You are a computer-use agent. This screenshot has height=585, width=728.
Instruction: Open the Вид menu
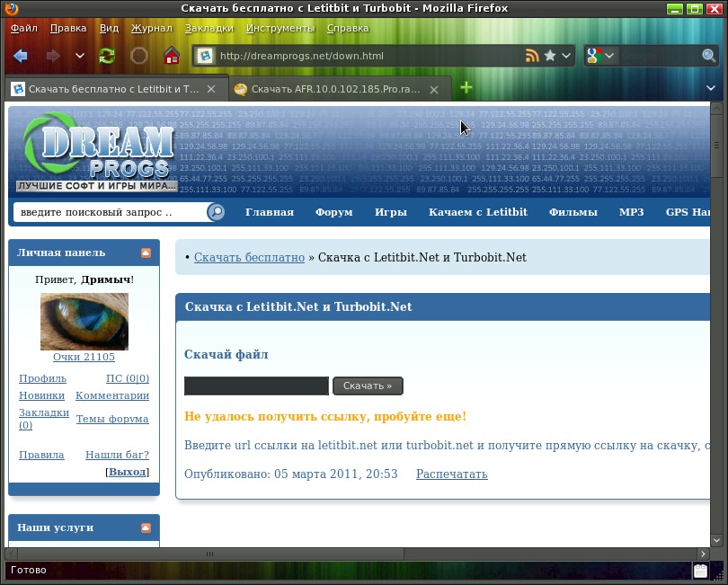109,29
